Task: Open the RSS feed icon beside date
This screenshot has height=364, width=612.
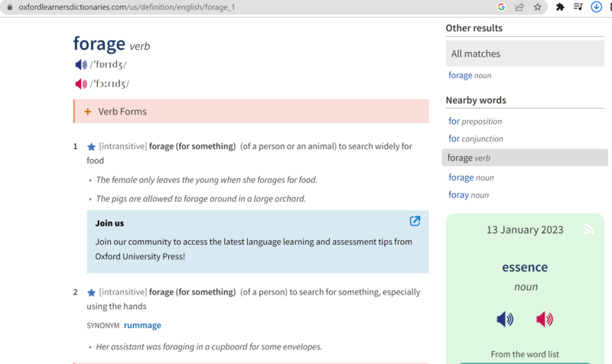Action: point(588,229)
